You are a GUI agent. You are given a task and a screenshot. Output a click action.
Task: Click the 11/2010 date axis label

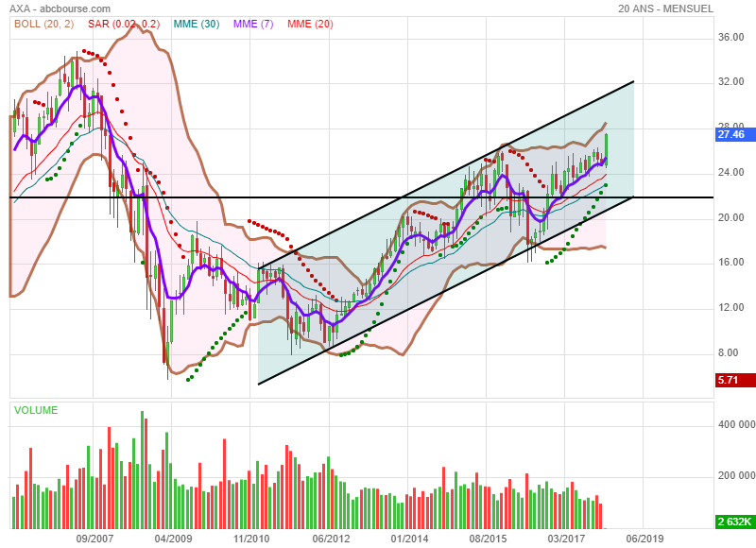point(251,539)
